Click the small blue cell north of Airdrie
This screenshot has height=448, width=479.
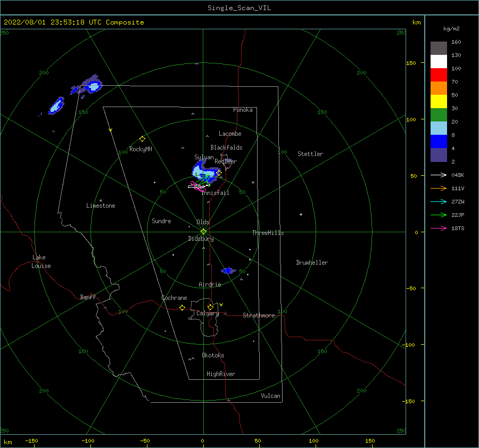pos(228,271)
